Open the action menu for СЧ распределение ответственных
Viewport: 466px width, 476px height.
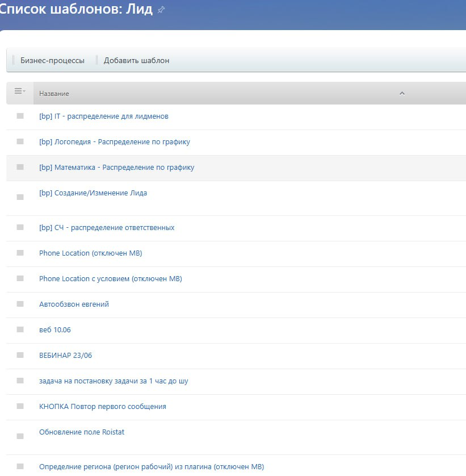[x=20, y=227]
